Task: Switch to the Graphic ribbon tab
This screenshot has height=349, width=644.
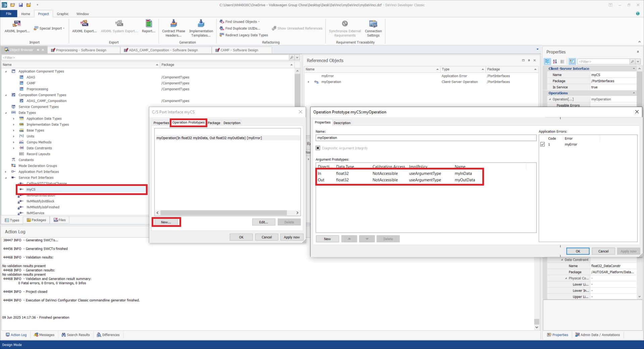Action: click(62, 14)
